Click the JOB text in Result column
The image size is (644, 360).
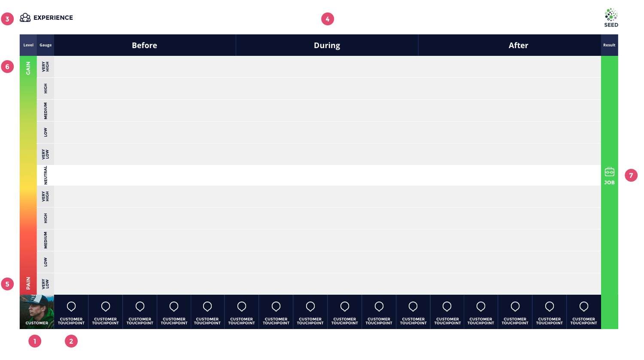click(x=609, y=183)
